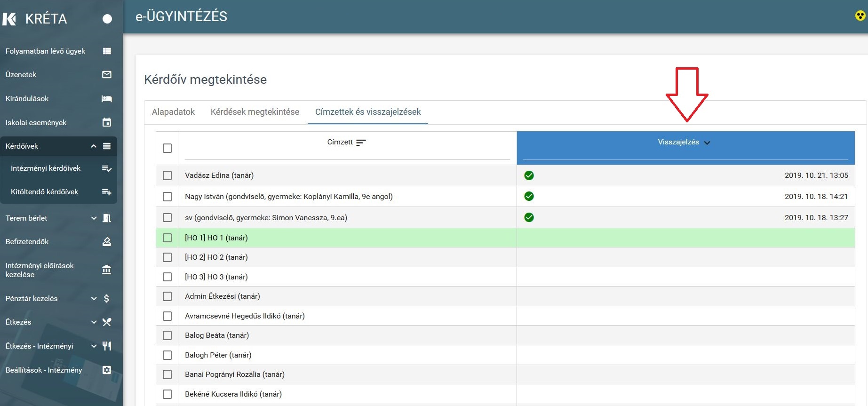The image size is (868, 406).
Task: Click the Kitöltendő kérdőívek add-list icon
Action: tap(107, 192)
